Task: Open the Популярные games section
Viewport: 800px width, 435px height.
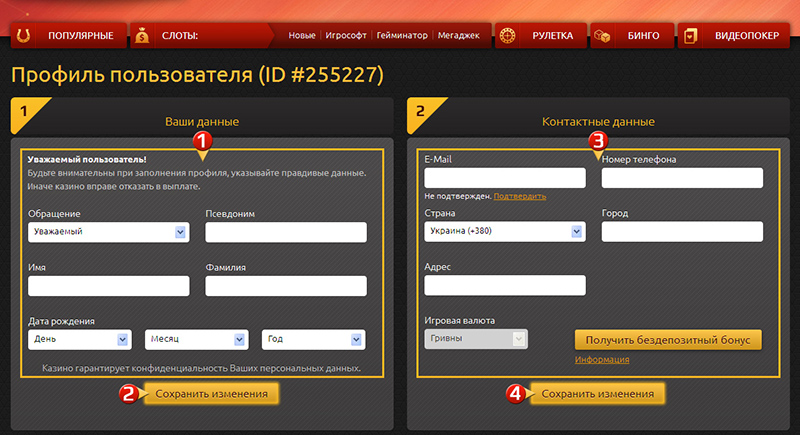Action: 69,36
